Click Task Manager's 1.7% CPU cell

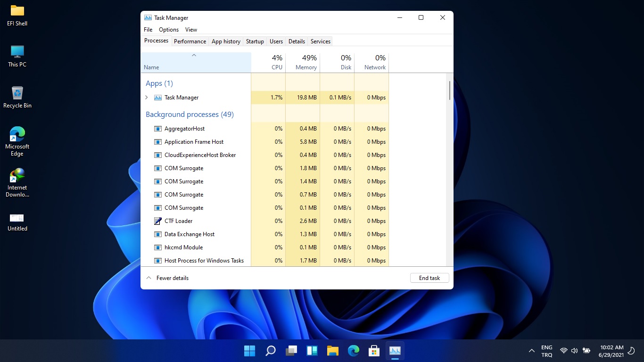(268, 98)
